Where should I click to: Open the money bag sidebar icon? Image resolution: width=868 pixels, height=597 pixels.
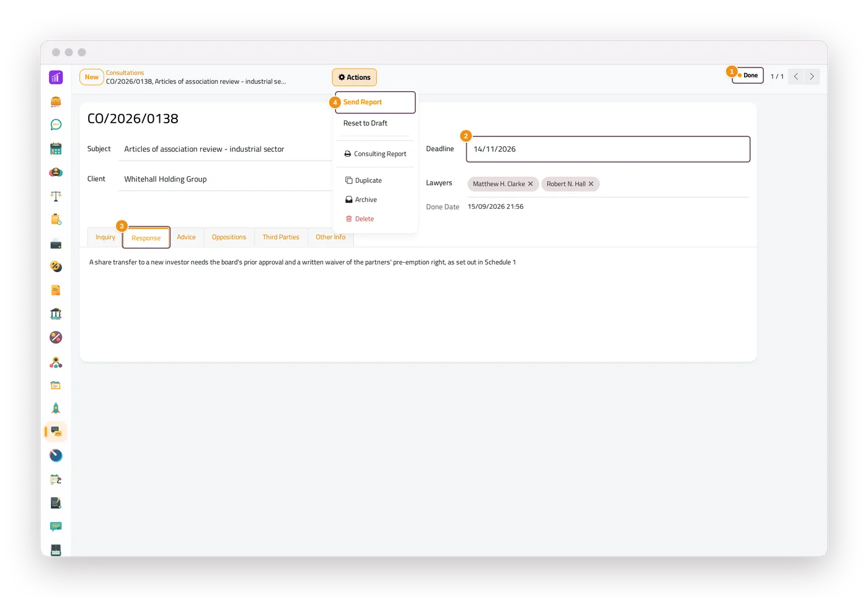(x=56, y=102)
